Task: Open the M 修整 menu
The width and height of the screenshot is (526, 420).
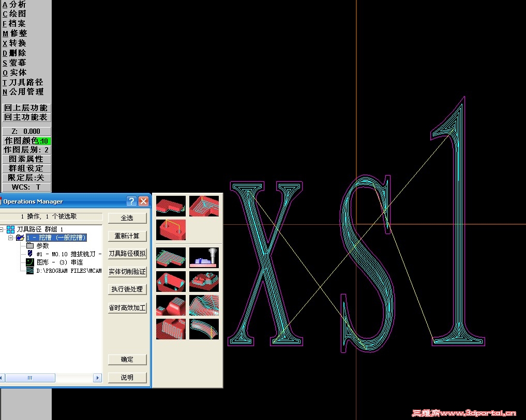Action: 15,33
